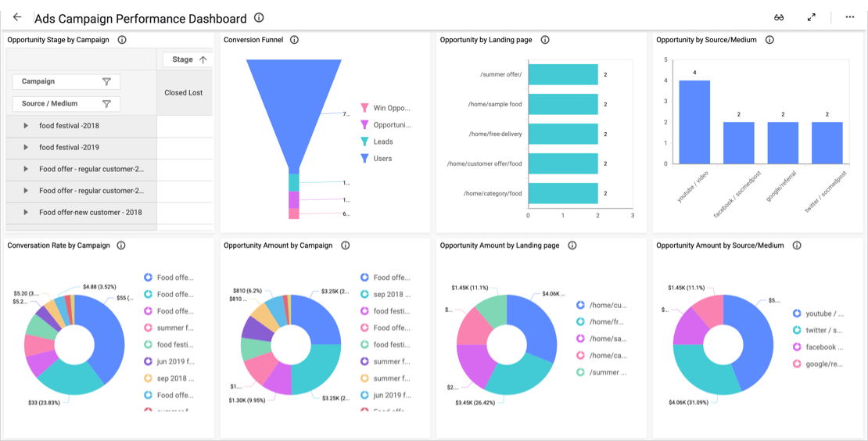Click the youtube / video bar
Viewport: 868px width, 441px height.
pos(694,122)
